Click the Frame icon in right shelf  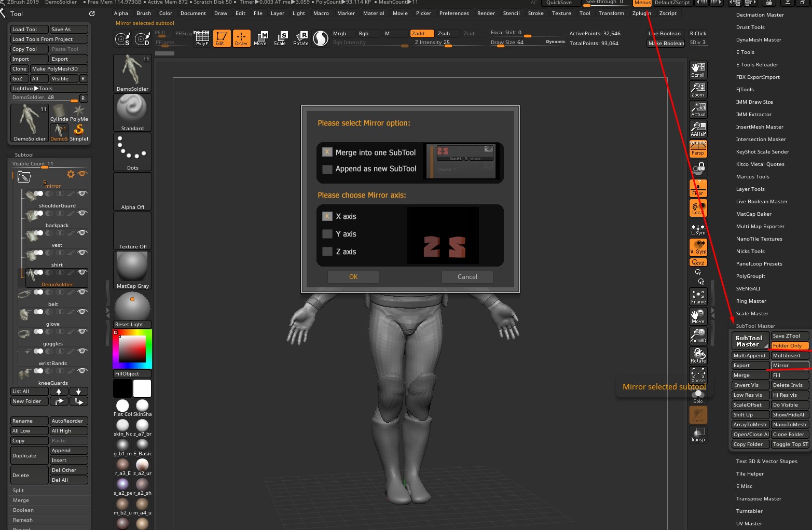click(x=698, y=297)
